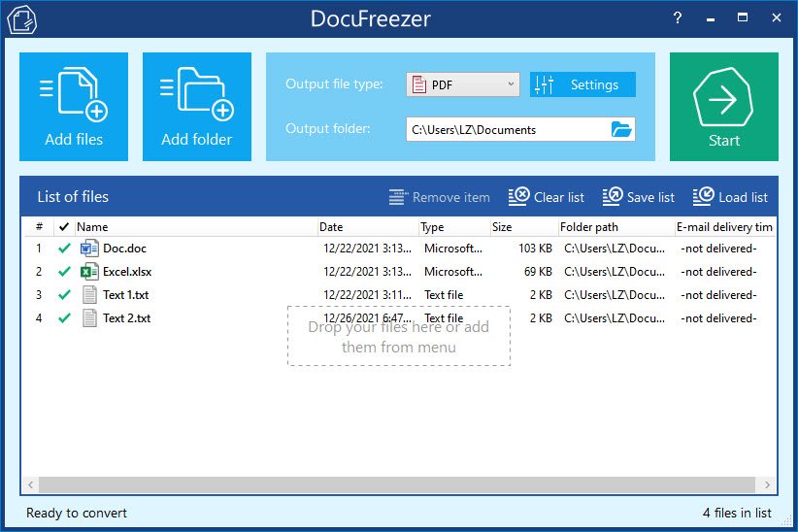The image size is (798, 532).
Task: Click the Excel icon of Excel.xlsx
Action: pos(89,272)
